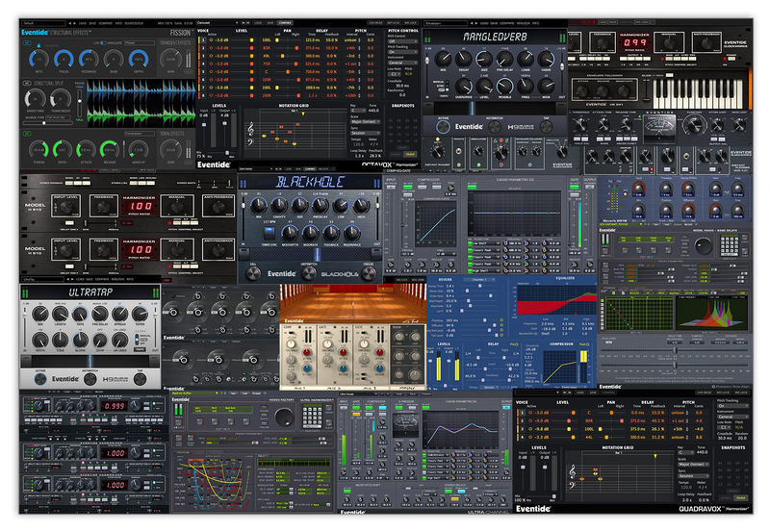Open the Fission tonal effect dropdown showing Compressor
Screen dimensions: 770x532
[139, 133]
